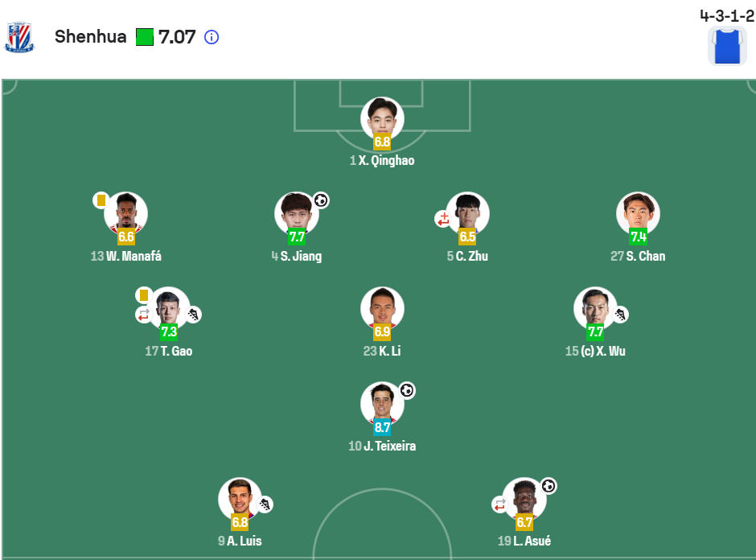This screenshot has height=560, width=756.
Task: Click the green team rating square
Action: pyautogui.click(x=145, y=37)
